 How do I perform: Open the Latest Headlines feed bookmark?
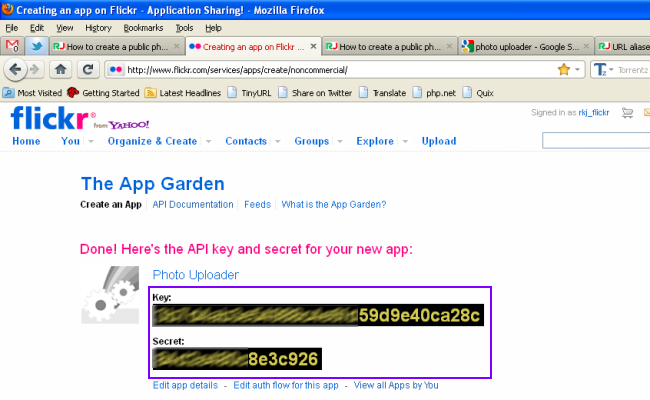coord(183,93)
